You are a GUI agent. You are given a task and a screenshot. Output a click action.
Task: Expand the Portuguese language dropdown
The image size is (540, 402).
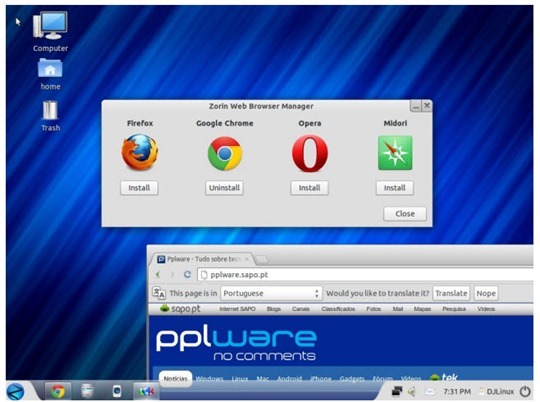tap(271, 293)
